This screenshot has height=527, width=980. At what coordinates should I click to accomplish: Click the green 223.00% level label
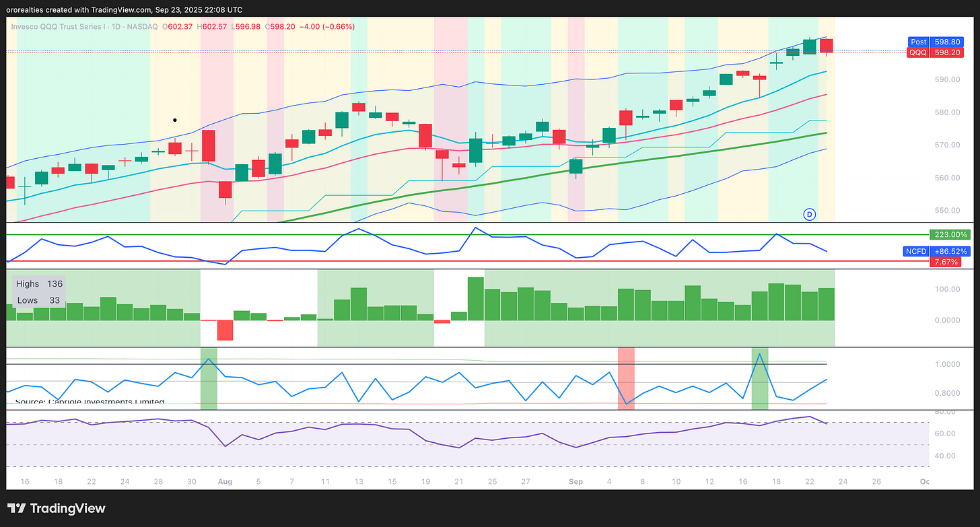[x=950, y=235]
